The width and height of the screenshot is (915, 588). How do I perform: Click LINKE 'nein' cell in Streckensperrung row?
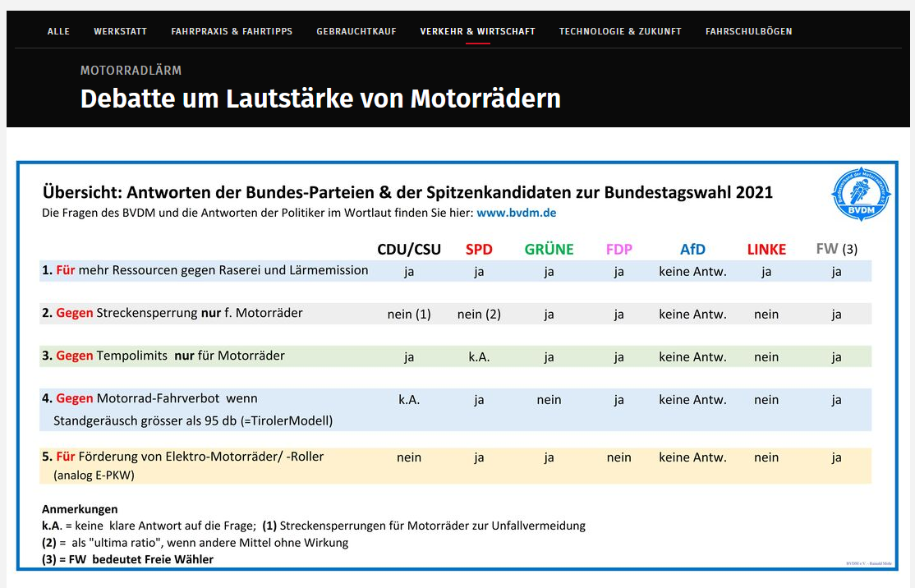tap(766, 315)
